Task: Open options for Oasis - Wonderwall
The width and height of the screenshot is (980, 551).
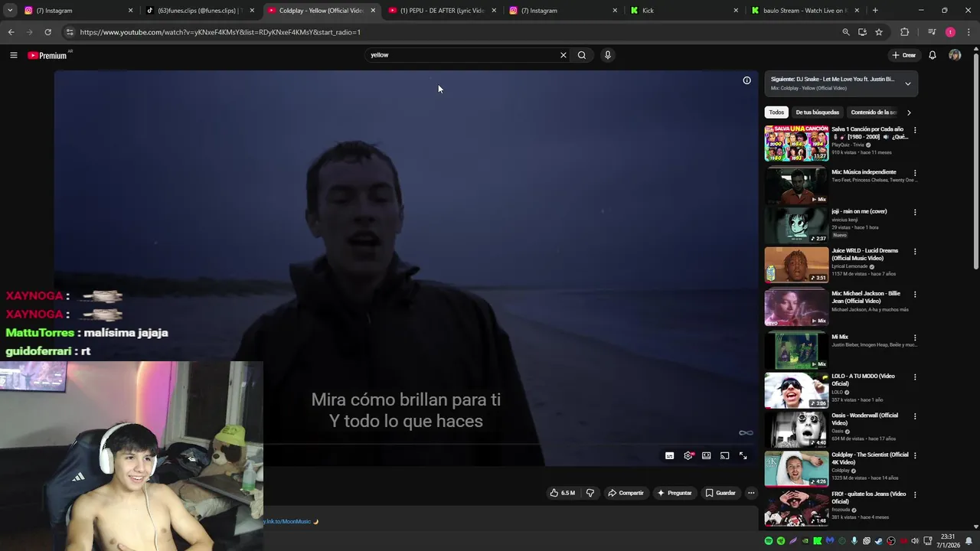Action: pyautogui.click(x=915, y=416)
